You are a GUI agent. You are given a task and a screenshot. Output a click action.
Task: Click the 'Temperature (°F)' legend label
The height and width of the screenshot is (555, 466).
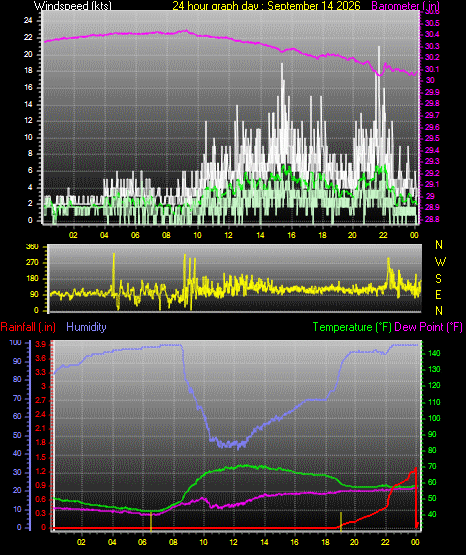[352, 327]
